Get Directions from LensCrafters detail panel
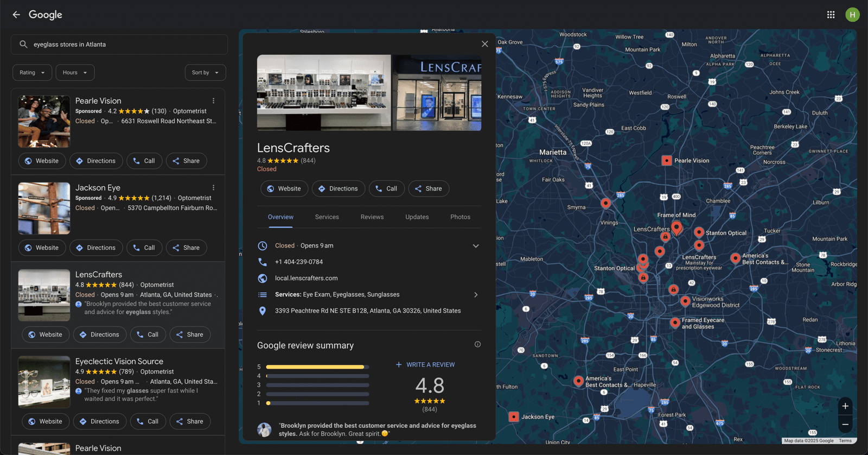Image resolution: width=868 pixels, height=455 pixels. 339,188
